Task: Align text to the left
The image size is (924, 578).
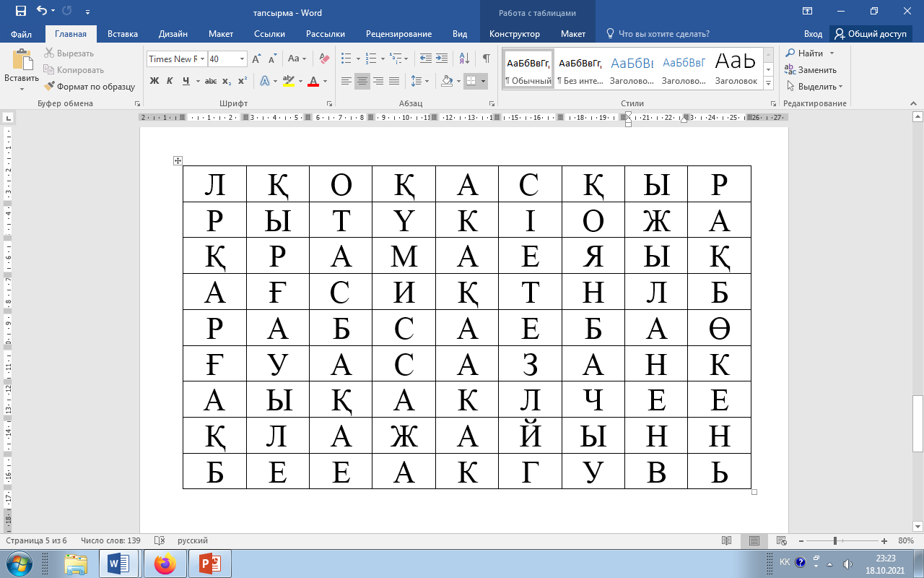Action: pyautogui.click(x=346, y=81)
